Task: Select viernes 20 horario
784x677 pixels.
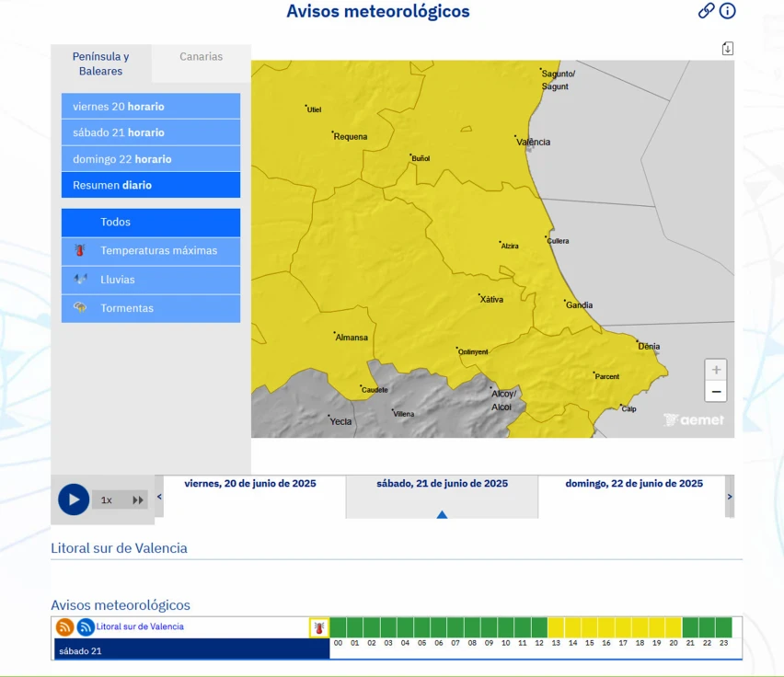Action: tap(151, 107)
